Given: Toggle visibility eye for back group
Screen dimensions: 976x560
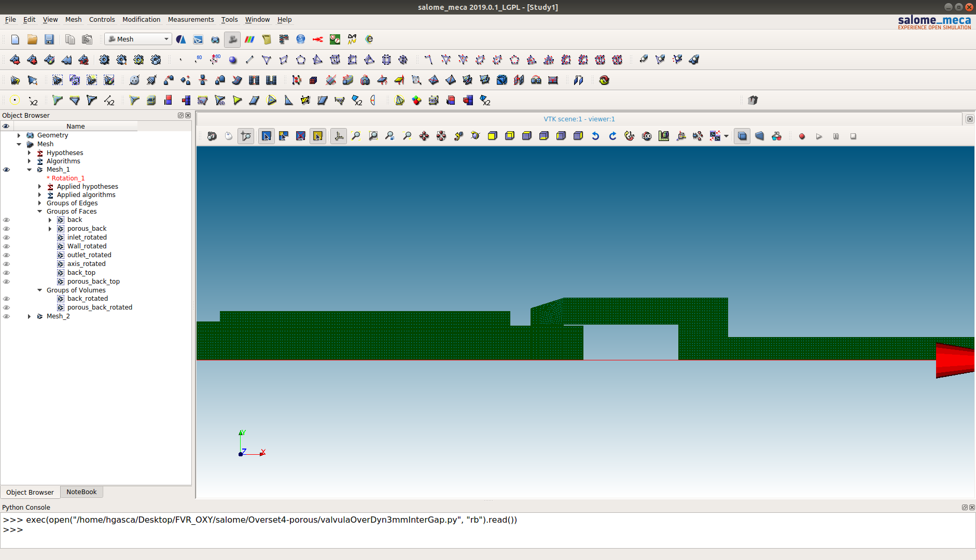Looking at the screenshot, I should [6, 220].
